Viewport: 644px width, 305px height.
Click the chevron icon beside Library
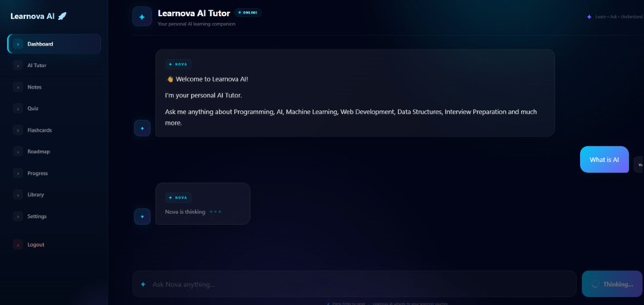[18, 195]
